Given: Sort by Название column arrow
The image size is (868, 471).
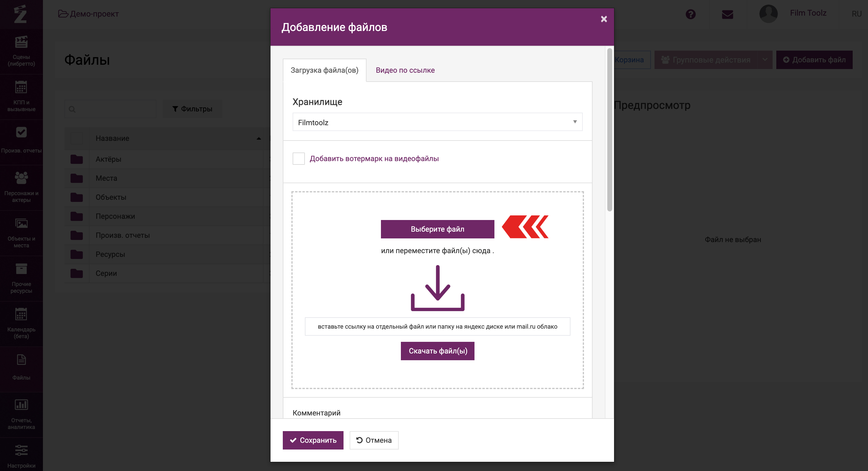Looking at the screenshot, I should 259,138.
